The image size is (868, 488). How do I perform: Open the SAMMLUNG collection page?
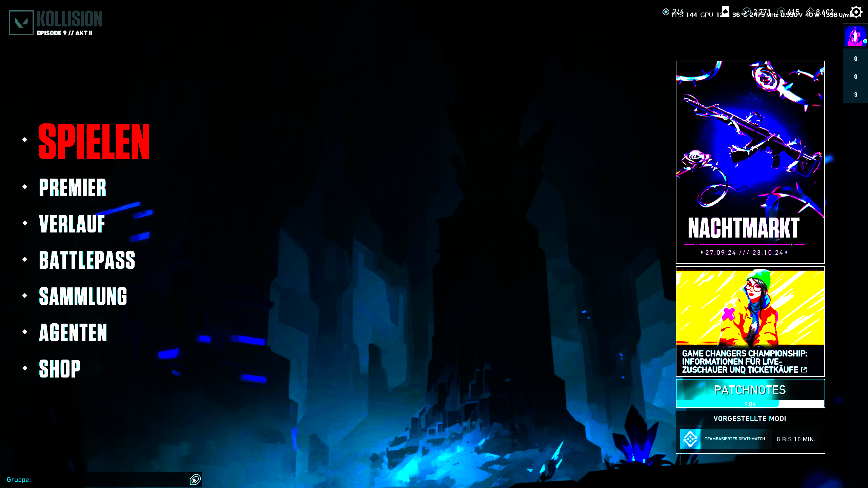(83, 297)
